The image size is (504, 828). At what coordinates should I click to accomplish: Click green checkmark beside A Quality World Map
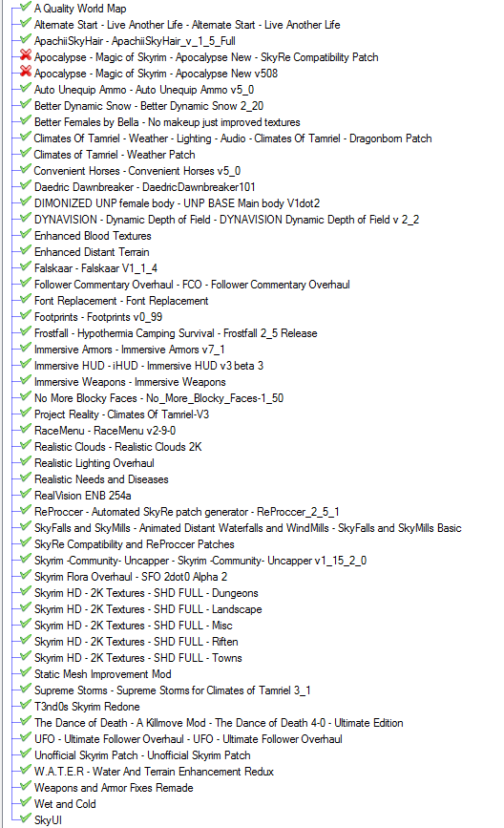[26, 7]
